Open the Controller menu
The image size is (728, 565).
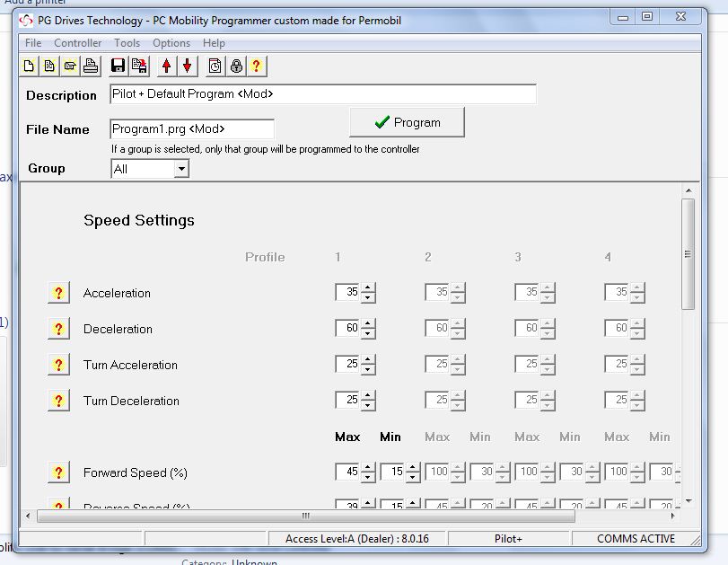[77, 43]
